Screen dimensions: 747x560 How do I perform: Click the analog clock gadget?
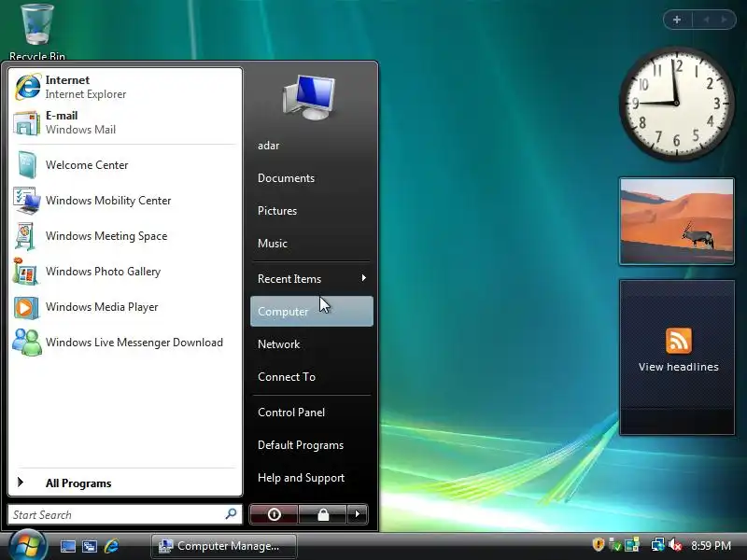[676, 104]
